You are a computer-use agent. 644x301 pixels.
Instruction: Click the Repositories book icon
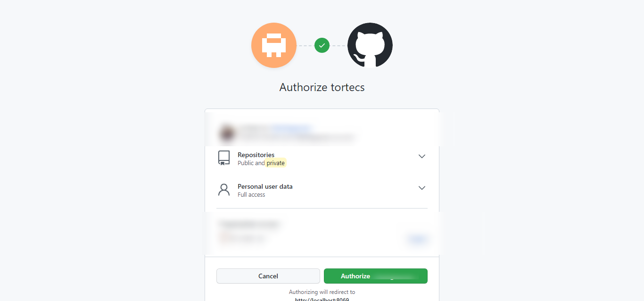[224, 158]
